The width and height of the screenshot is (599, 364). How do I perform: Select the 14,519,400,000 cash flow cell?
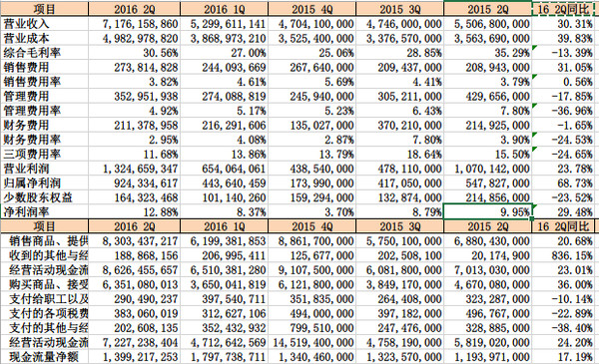click(x=312, y=343)
